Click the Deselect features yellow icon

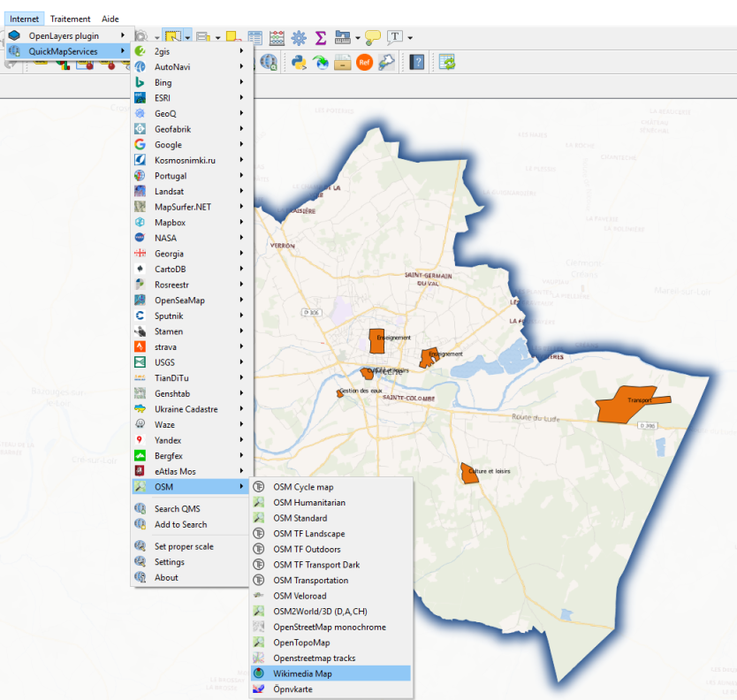pos(233,37)
